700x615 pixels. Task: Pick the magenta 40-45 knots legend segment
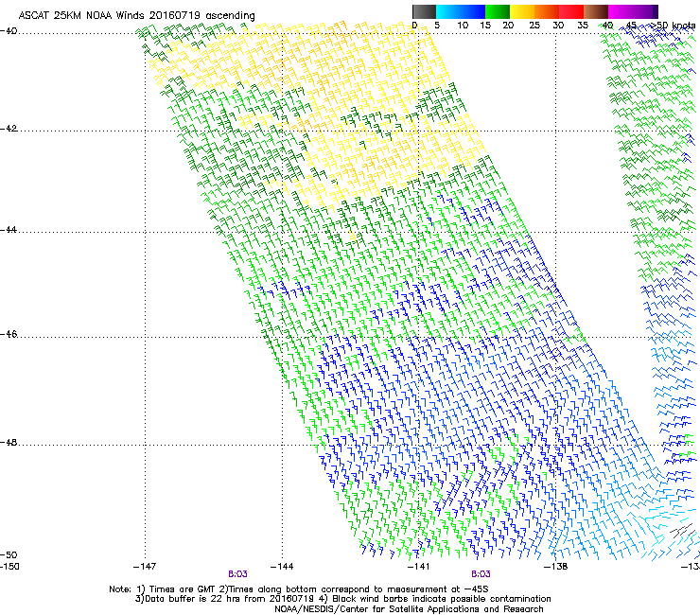click(621, 11)
